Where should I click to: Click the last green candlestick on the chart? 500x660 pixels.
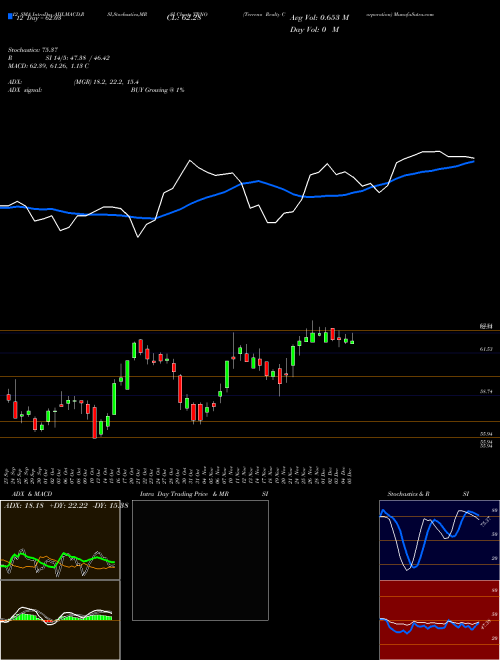tap(352, 341)
